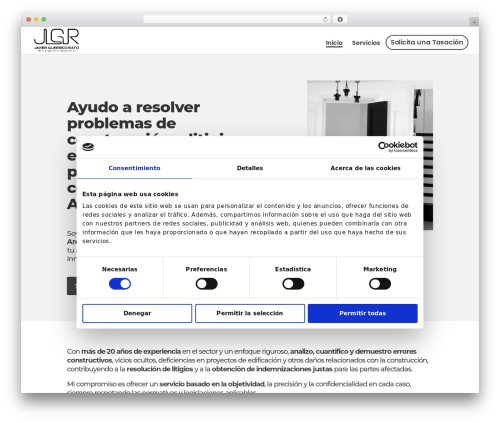Screen dimensions: 500x423
Task: Click the headline "Ayudo a resolver problemas de"
Action: coord(133,115)
